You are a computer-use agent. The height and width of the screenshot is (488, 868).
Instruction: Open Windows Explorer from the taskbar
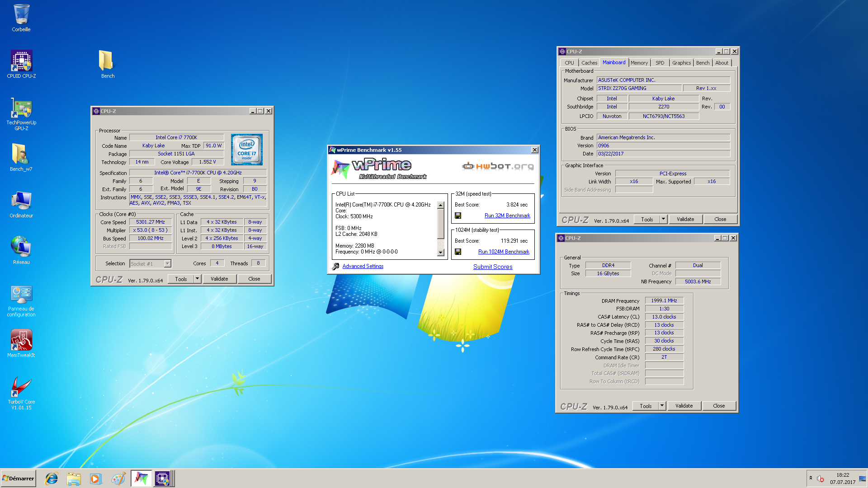click(73, 479)
